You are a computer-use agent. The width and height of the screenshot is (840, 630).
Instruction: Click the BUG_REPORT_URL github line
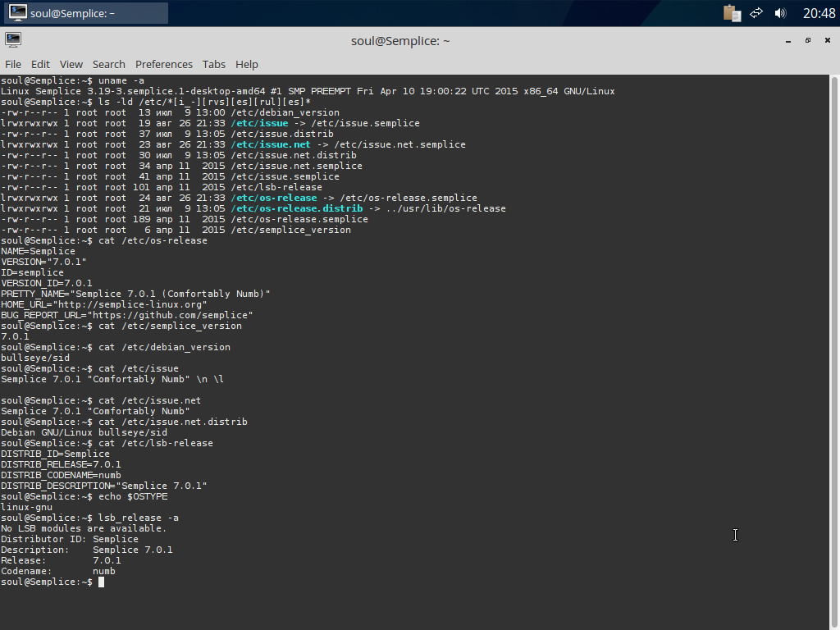pyautogui.click(x=127, y=315)
